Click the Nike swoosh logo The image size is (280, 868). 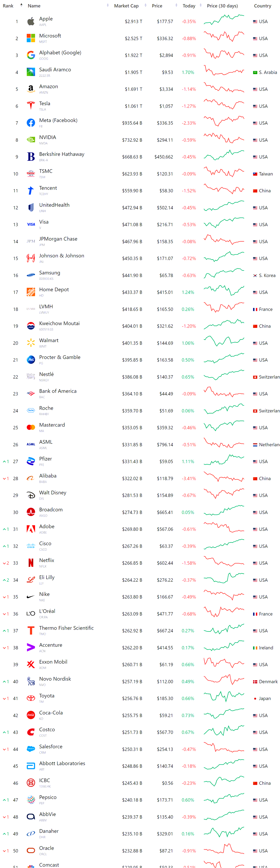point(31,597)
